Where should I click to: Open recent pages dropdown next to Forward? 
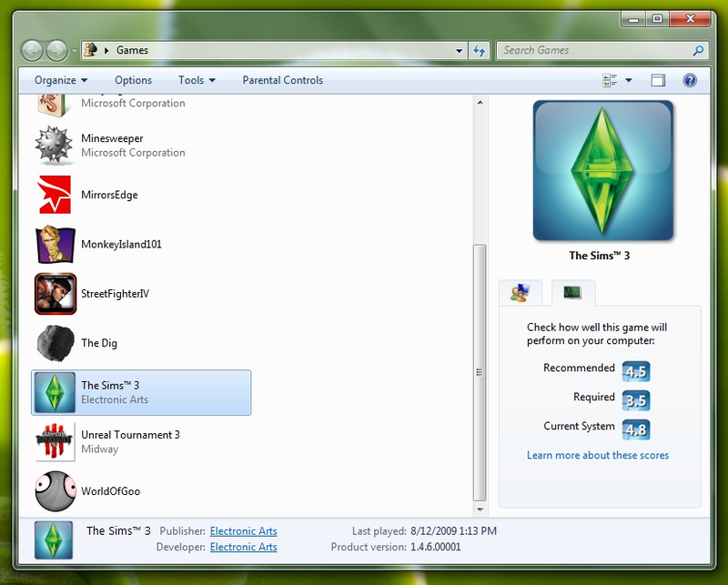(x=75, y=50)
